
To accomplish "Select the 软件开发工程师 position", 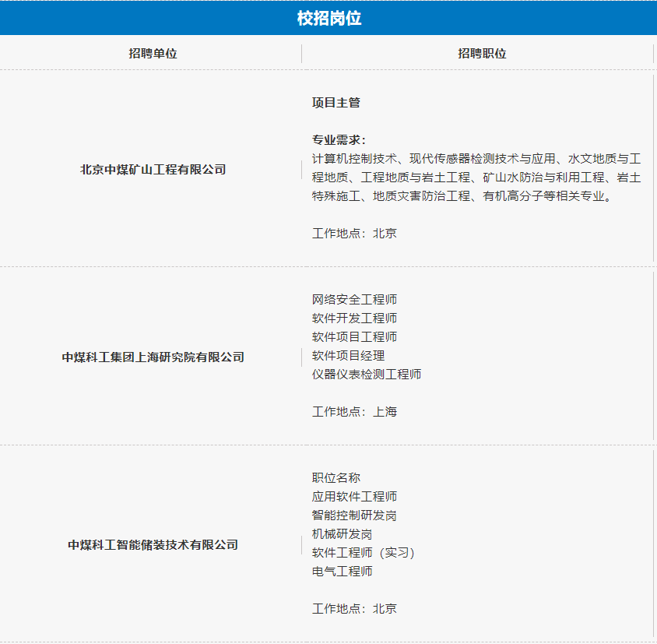I will coord(354,318).
